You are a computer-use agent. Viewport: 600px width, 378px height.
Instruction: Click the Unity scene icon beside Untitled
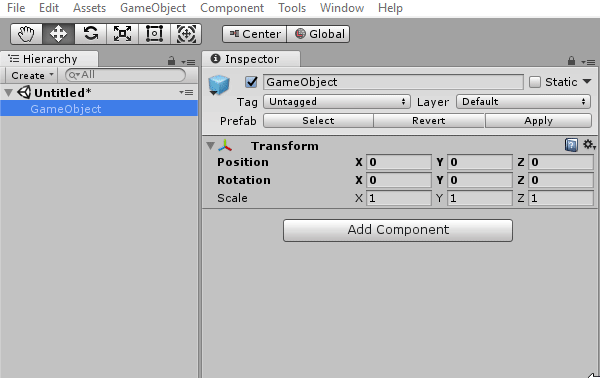(x=24, y=92)
